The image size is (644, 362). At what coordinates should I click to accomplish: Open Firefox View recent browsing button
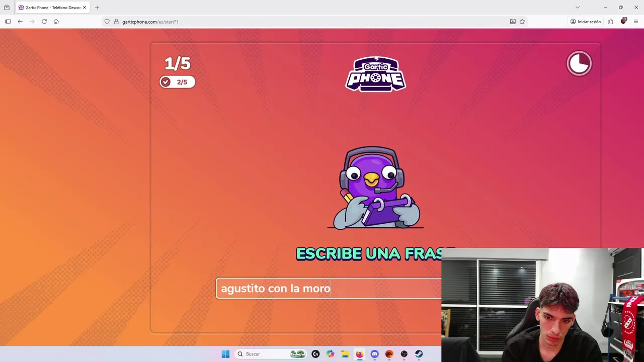point(7,8)
